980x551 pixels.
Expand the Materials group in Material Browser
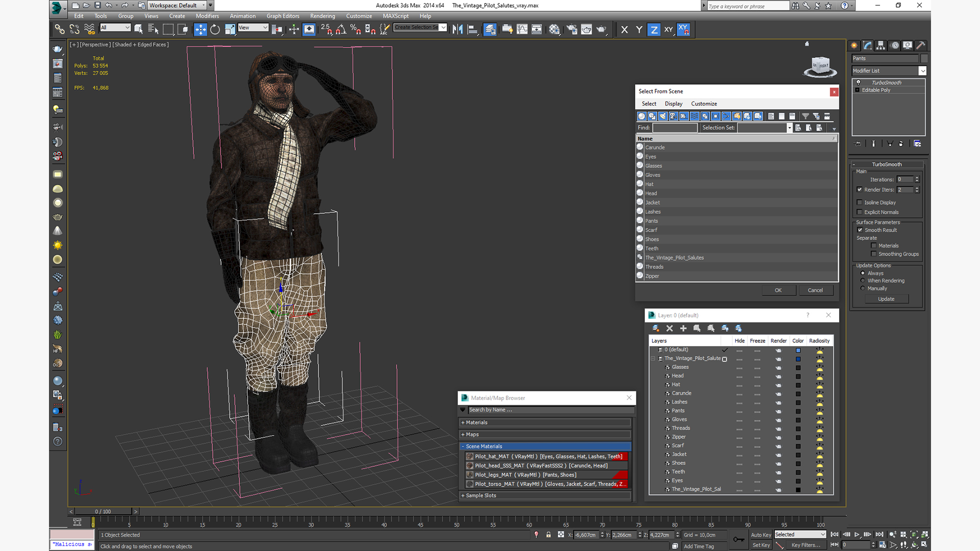545,422
